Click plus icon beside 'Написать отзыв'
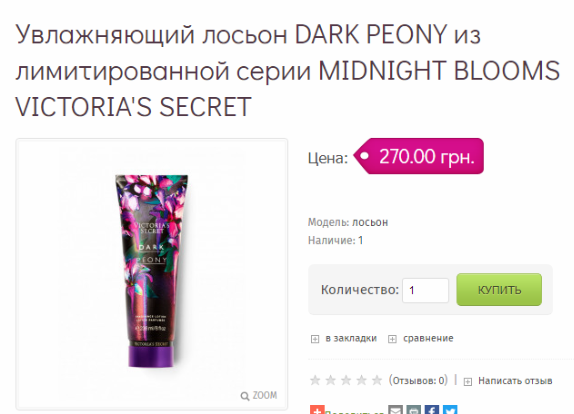This screenshot has width=574, height=414. click(x=467, y=382)
